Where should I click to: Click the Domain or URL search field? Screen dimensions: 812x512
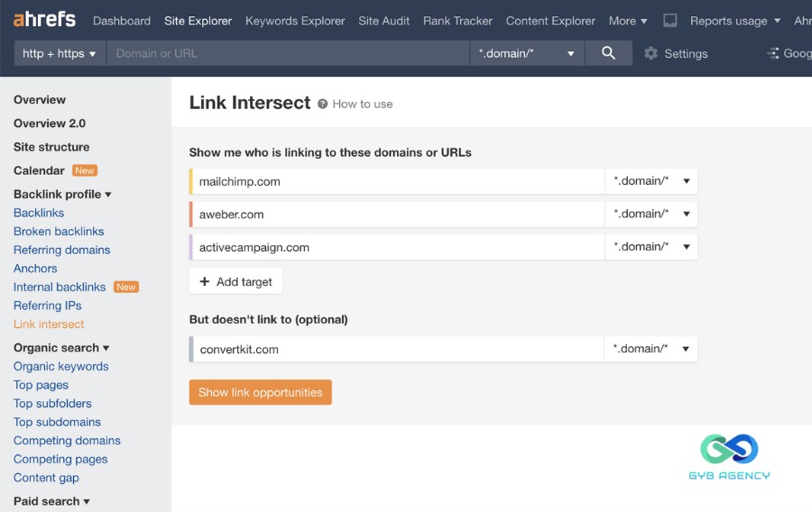[288, 53]
